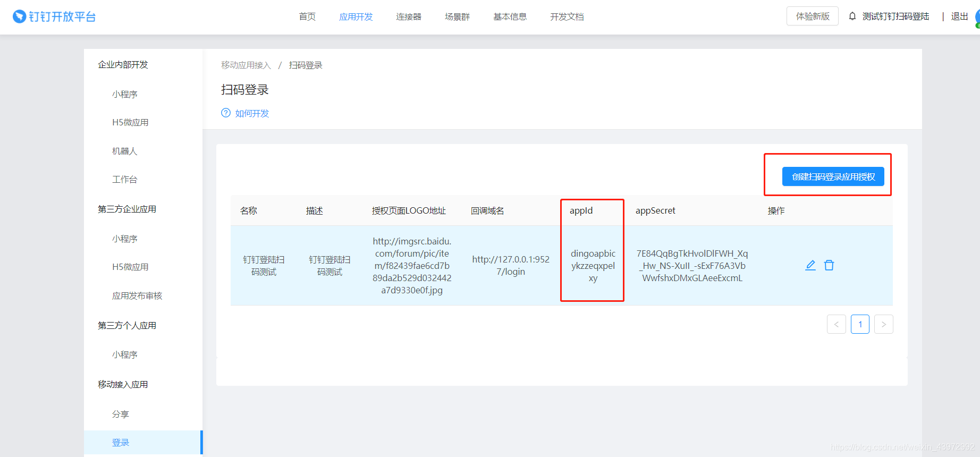
Task: Click the callback URL http://127.0.0.1:9527/login
Action: tap(511, 266)
